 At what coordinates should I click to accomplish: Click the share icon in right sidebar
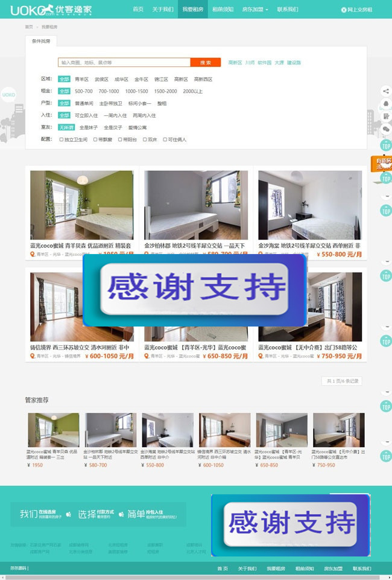(386, 91)
